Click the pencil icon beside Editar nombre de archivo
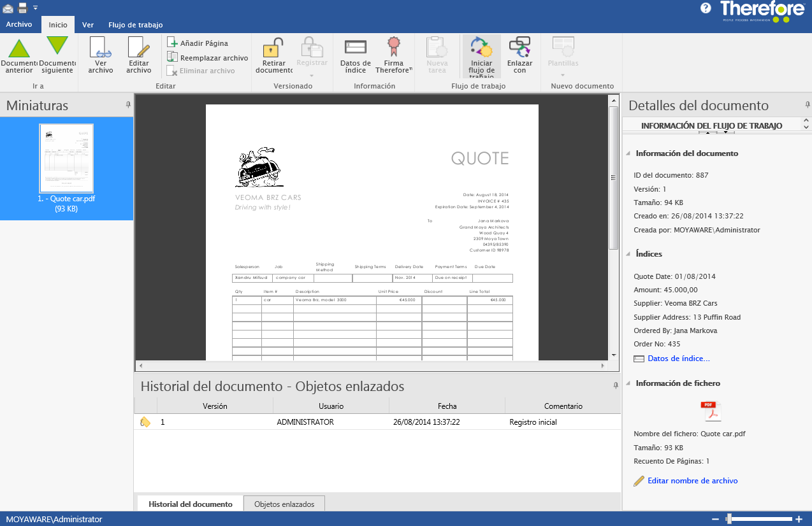Screen dimensions: 812x526 point(639,481)
